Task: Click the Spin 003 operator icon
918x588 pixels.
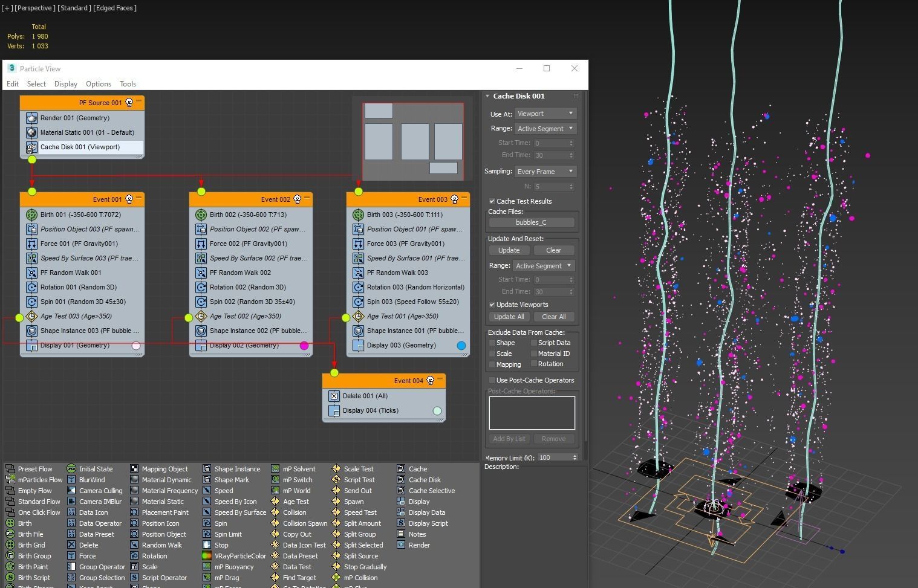Action: pos(358,302)
